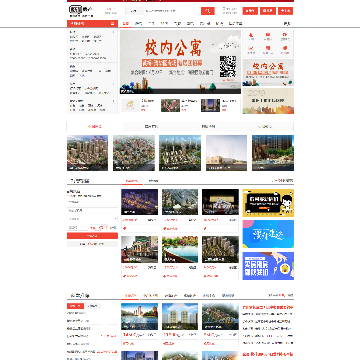Select red active toggle button in bottom-left panel
This screenshot has height=360, width=360.
click(x=75, y=306)
